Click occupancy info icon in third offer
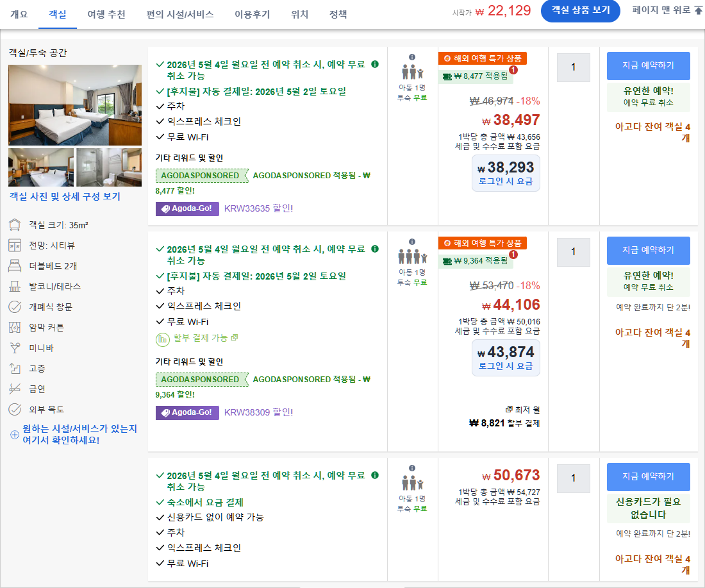 pyautogui.click(x=412, y=468)
